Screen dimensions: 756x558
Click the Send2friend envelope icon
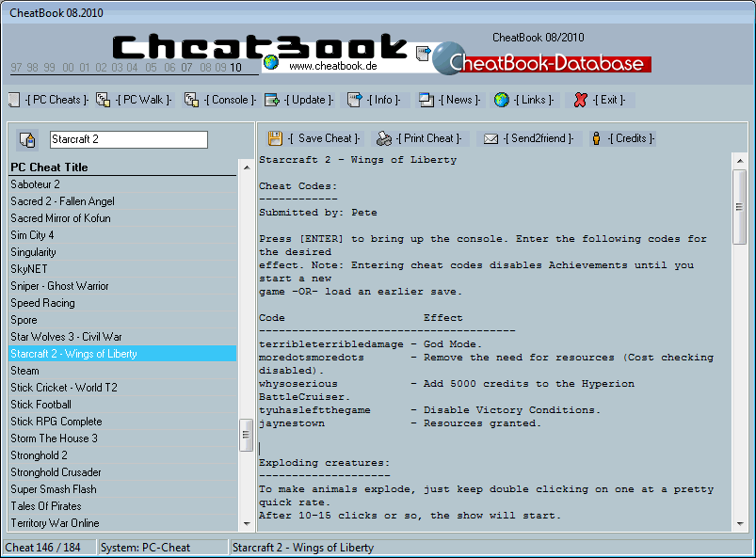pyautogui.click(x=491, y=138)
